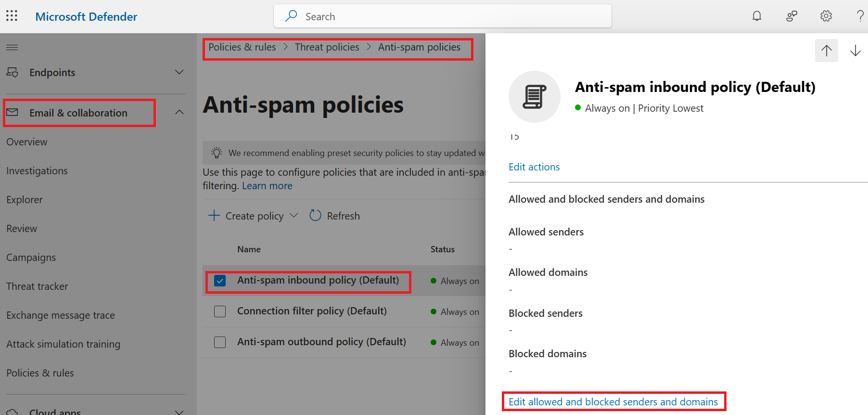Open the Create policy dropdown arrow
Viewport: 868px width, 415px height.
pyautogui.click(x=294, y=215)
